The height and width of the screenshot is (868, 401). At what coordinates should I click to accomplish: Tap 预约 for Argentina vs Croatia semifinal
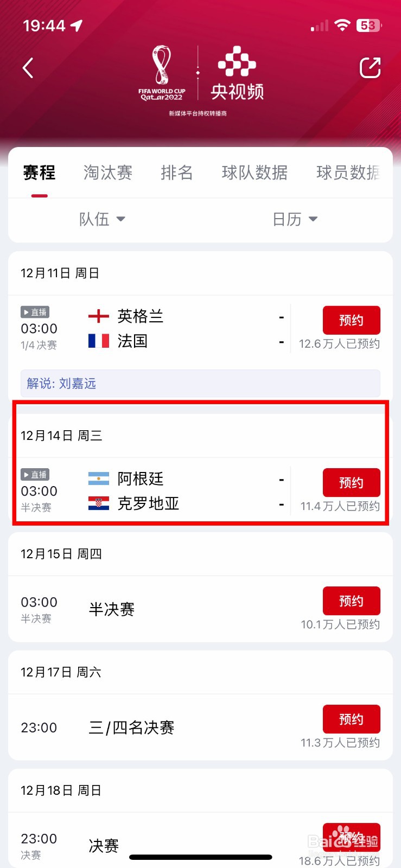click(x=352, y=483)
